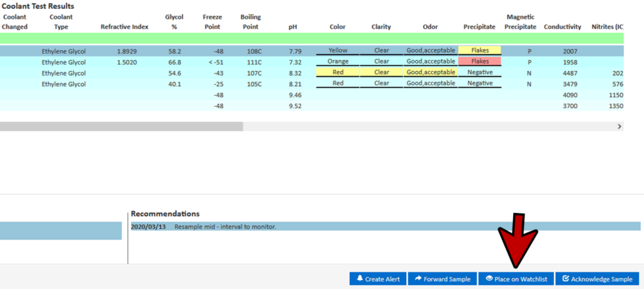The image size is (644, 289).
Task: Click the bell icon on Create Alert
Action: coord(360,279)
